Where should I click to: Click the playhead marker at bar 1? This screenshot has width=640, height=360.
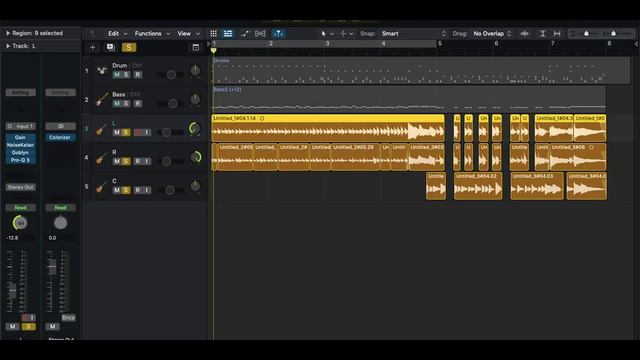pos(213,50)
